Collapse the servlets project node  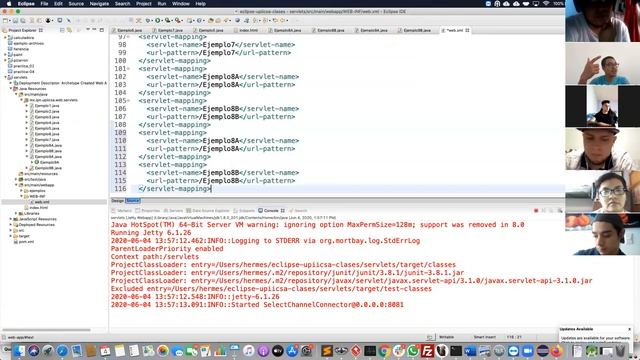tap(6, 77)
